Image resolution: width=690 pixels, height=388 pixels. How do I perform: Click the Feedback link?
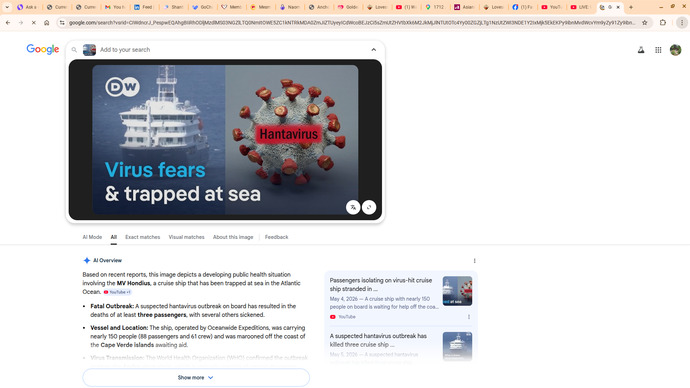click(x=276, y=237)
